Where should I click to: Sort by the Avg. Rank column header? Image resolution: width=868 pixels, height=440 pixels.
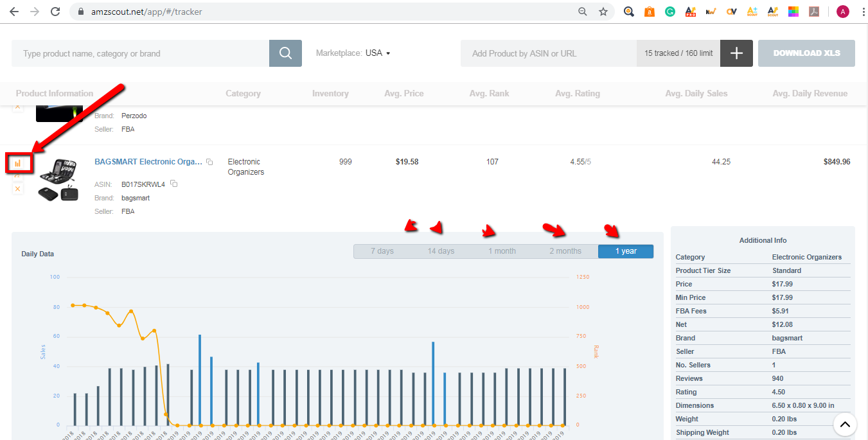490,93
